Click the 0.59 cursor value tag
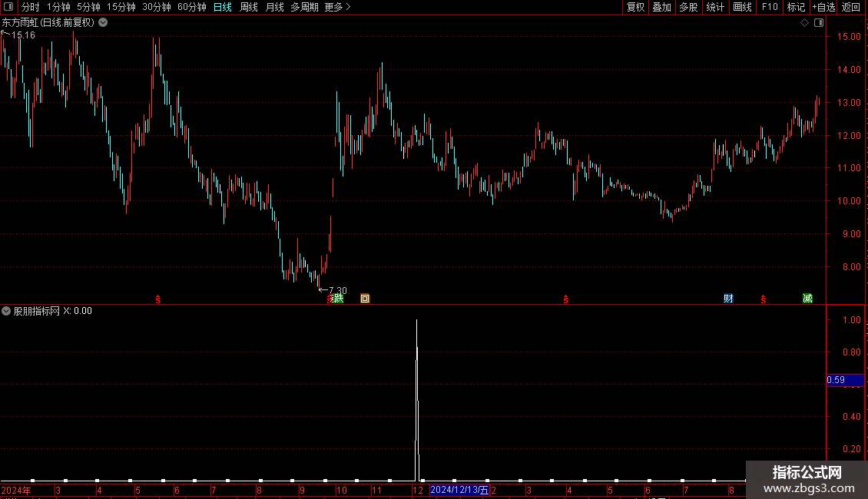868x499 pixels. [845, 380]
